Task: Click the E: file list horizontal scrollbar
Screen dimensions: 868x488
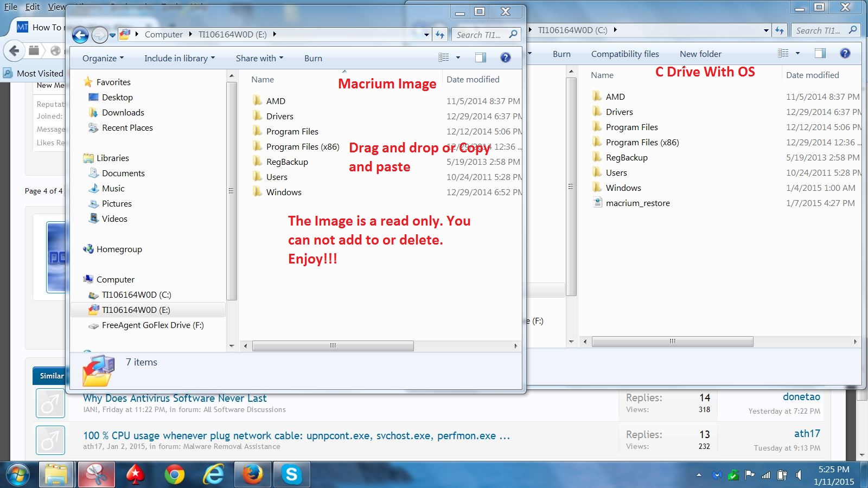Action: (333, 345)
